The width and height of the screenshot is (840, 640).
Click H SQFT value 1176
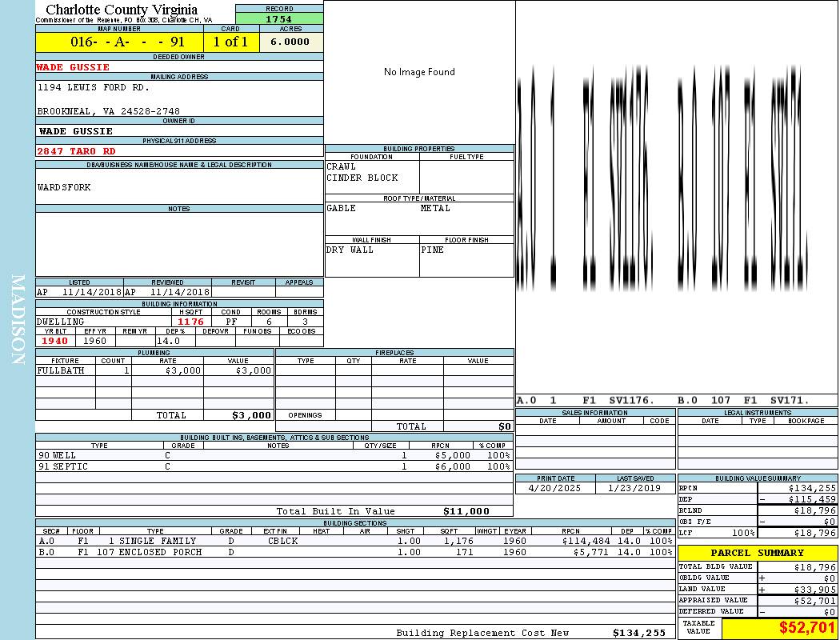(190, 322)
